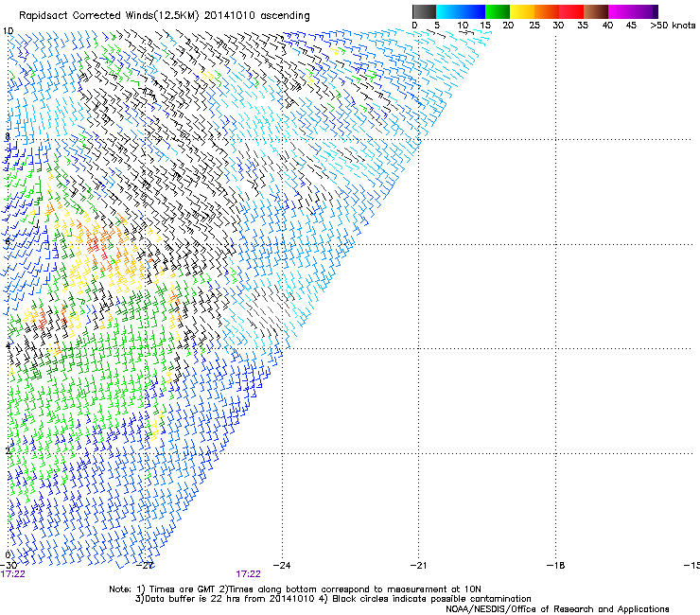
Task: Pick the magenta-purple 40-50 knots legend color
Action: coord(633,11)
